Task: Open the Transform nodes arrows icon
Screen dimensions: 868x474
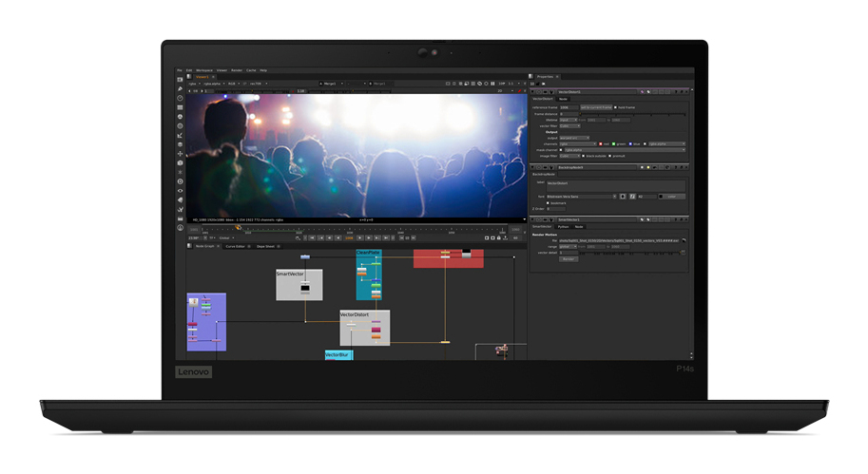Action: pyautogui.click(x=180, y=154)
